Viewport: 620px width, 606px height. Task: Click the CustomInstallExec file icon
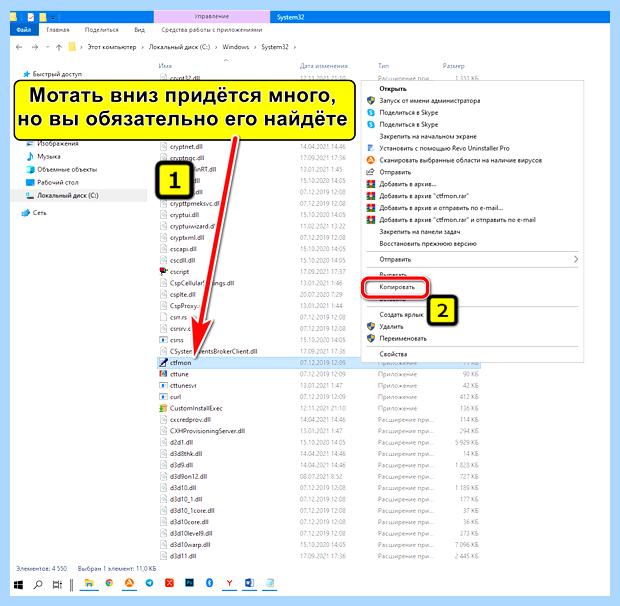click(x=163, y=408)
